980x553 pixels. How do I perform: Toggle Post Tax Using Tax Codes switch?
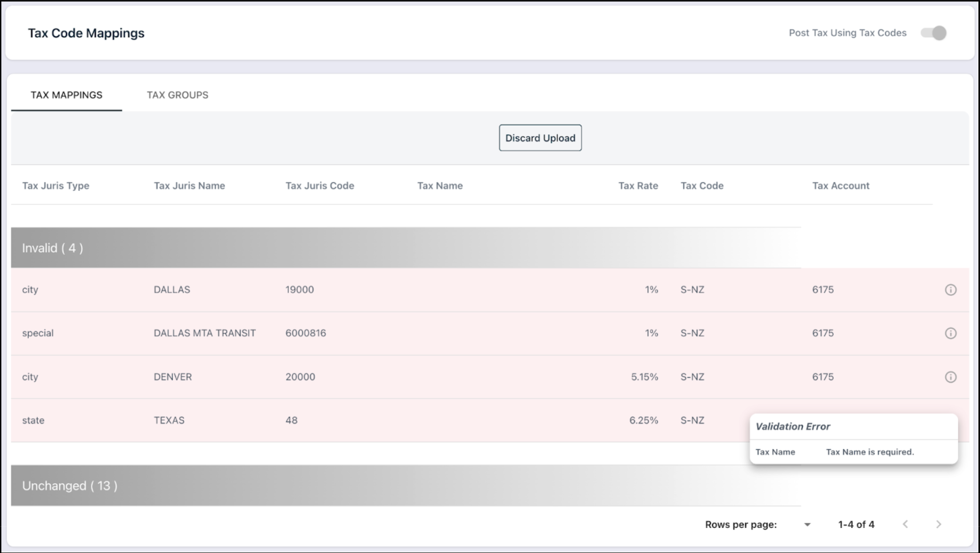click(933, 33)
